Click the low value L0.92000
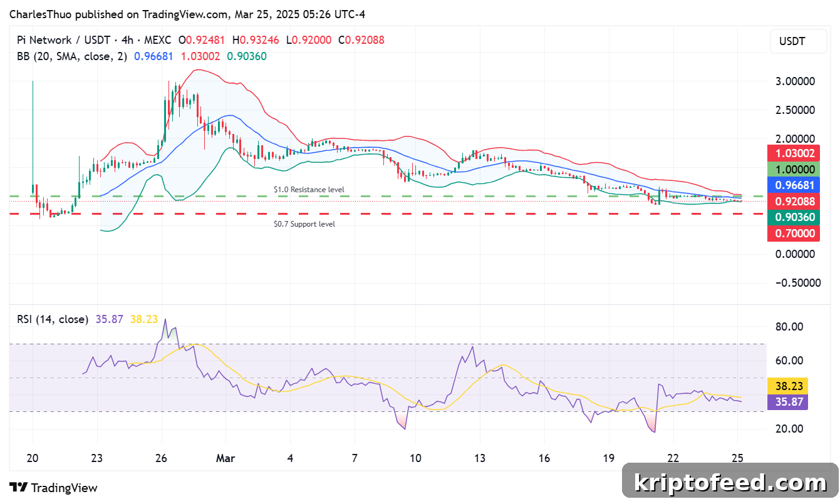Screen dimensions: 840x504 [x=309, y=40]
